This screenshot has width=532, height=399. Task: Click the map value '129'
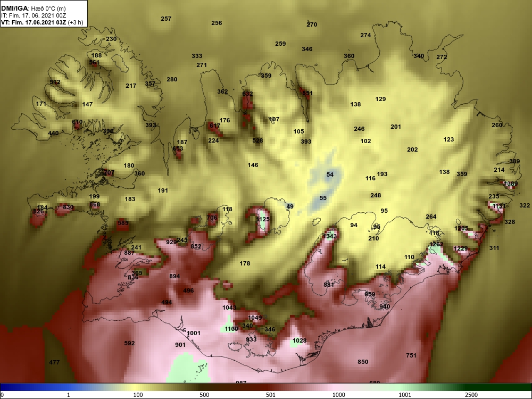pyautogui.click(x=380, y=99)
